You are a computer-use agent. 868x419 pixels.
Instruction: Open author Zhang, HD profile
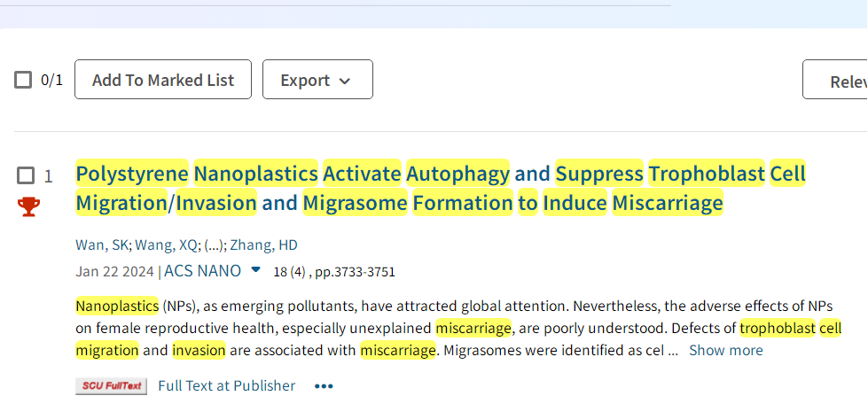264,244
